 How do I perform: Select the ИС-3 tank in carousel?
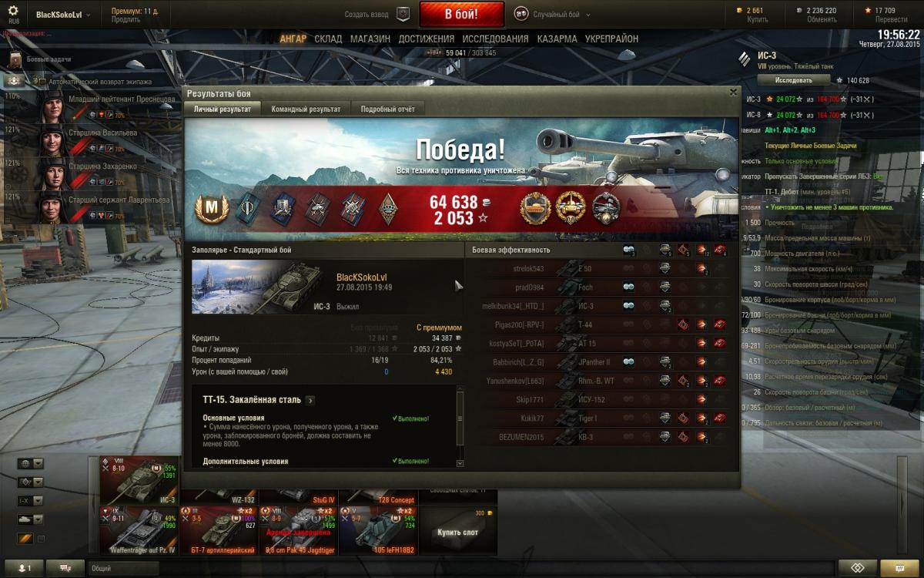pyautogui.click(x=139, y=480)
